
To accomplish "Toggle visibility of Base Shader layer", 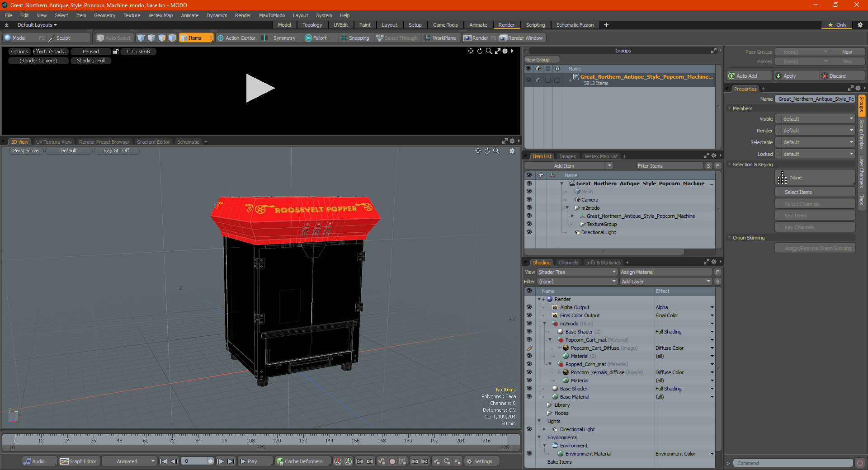I will (529, 389).
